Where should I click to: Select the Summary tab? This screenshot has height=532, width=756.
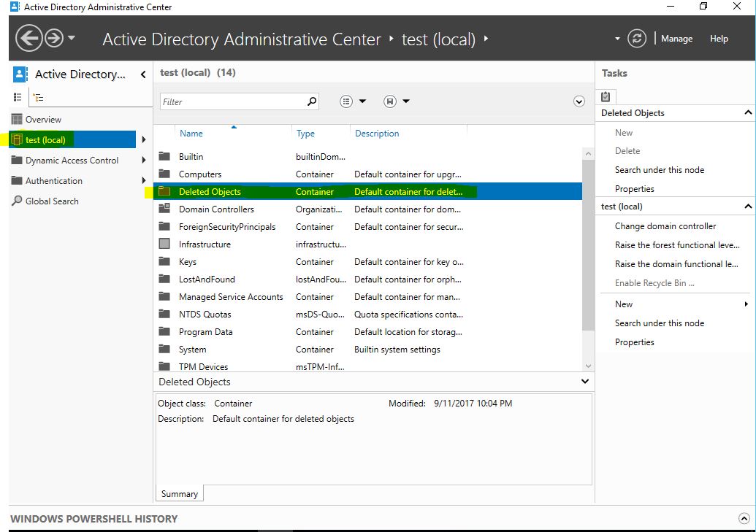coord(178,493)
